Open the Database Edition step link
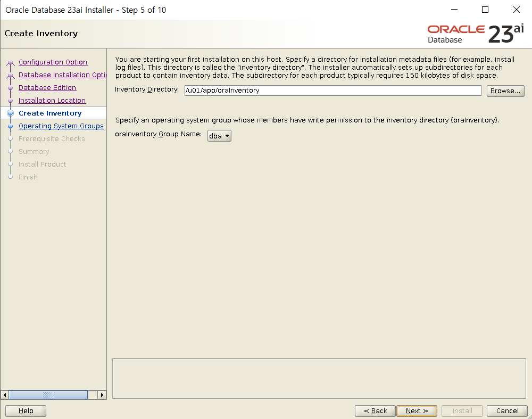Viewport: 532px width, 419px height. 47,88
